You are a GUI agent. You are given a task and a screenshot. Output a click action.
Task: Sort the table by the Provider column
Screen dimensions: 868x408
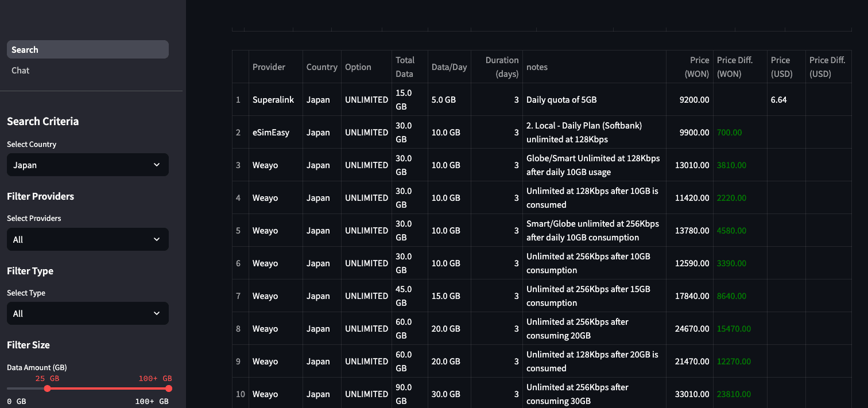pos(269,67)
